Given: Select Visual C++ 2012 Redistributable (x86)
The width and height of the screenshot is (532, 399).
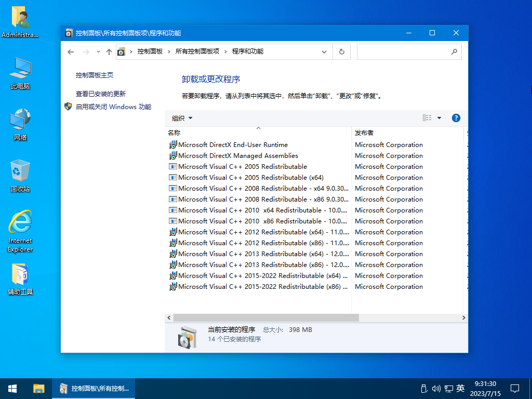Looking at the screenshot, I should coord(258,243).
